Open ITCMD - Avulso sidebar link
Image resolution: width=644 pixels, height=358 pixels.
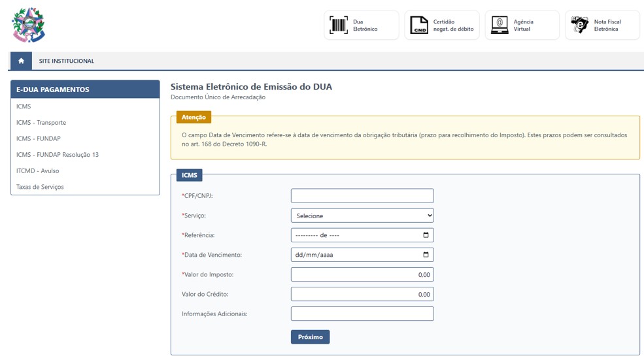click(38, 171)
